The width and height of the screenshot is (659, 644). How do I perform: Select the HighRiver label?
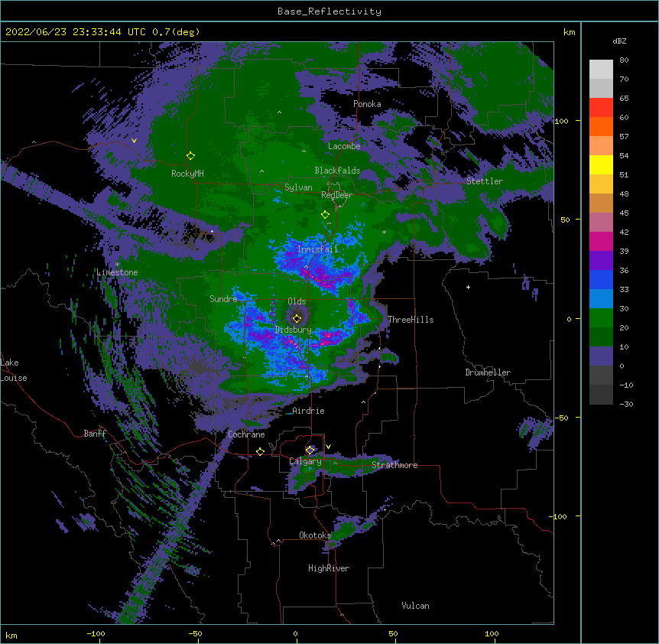[x=329, y=568]
